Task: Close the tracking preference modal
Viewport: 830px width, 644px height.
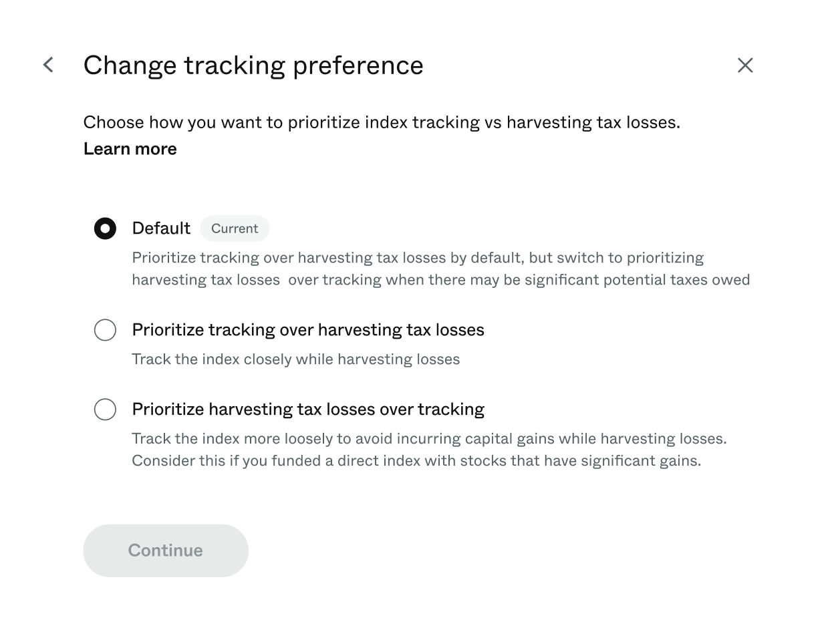Action: 745,65
